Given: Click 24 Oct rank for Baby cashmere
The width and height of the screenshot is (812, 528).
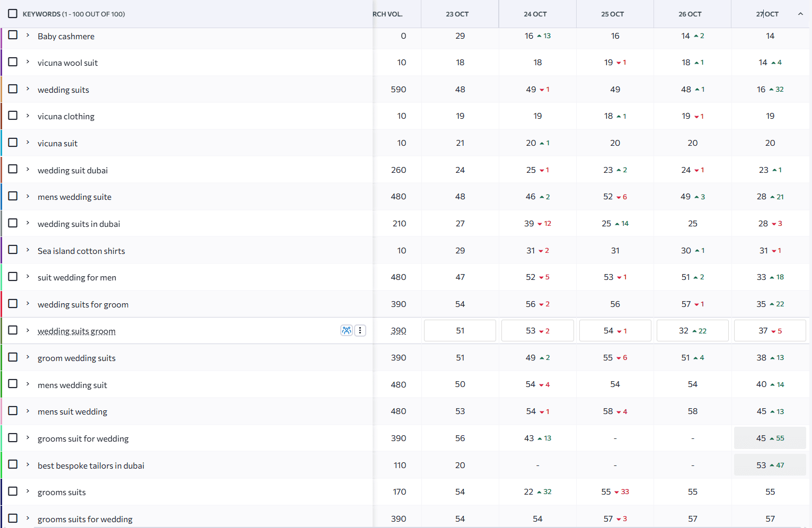Looking at the screenshot, I should 537,36.
